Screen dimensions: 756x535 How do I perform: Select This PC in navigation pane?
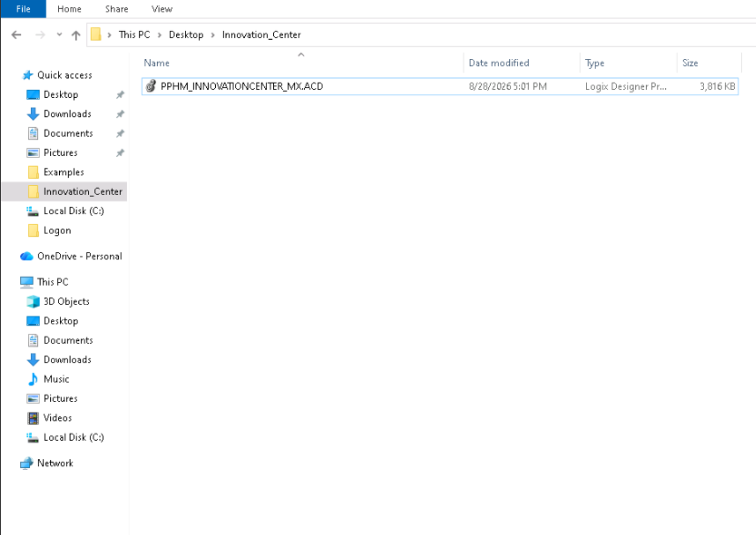coord(53,282)
